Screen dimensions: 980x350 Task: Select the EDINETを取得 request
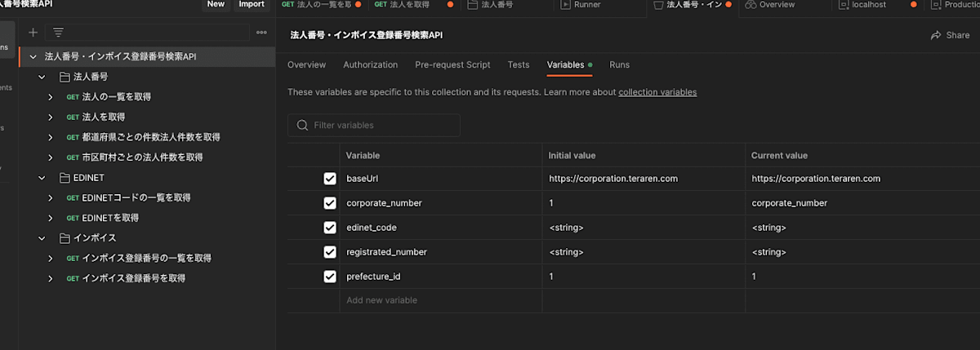click(110, 218)
